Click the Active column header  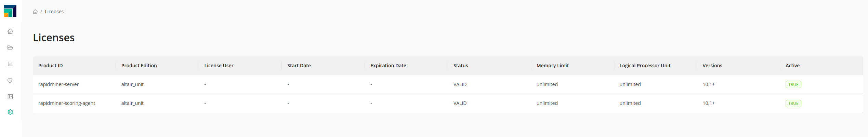(x=792, y=66)
